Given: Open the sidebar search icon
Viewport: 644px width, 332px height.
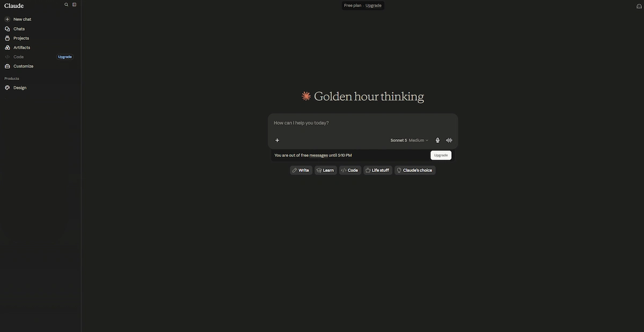Looking at the screenshot, I should pyautogui.click(x=67, y=5).
